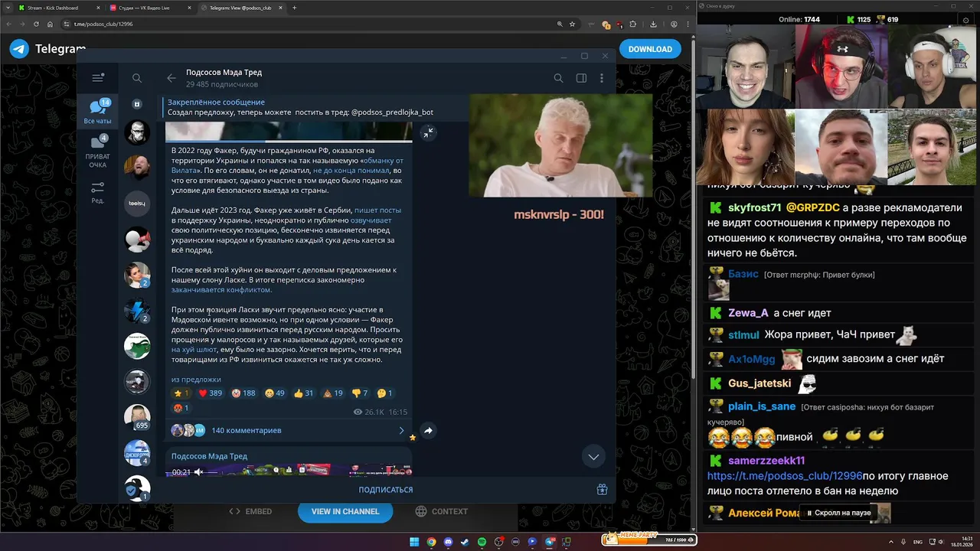Open EMBED option below the post

coord(250,512)
